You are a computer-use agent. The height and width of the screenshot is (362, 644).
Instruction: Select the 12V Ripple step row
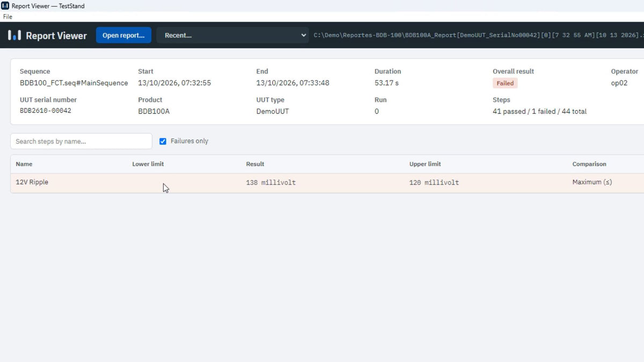(x=327, y=182)
